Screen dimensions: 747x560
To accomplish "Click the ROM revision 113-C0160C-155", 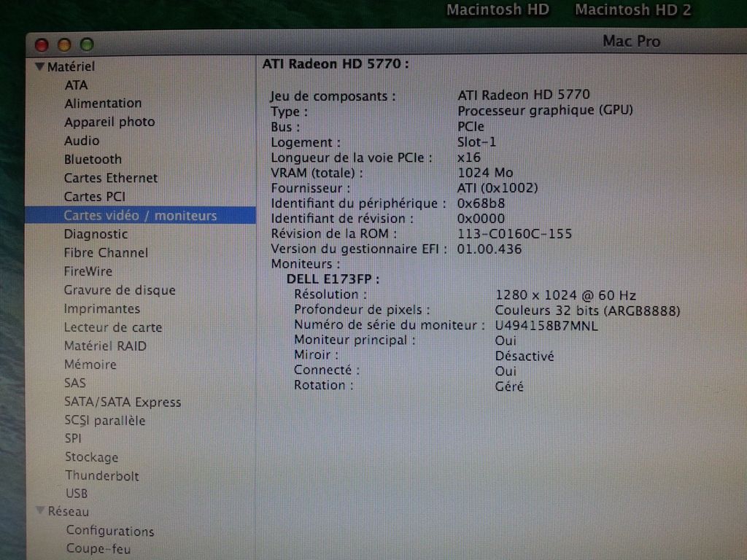I will (x=514, y=234).
